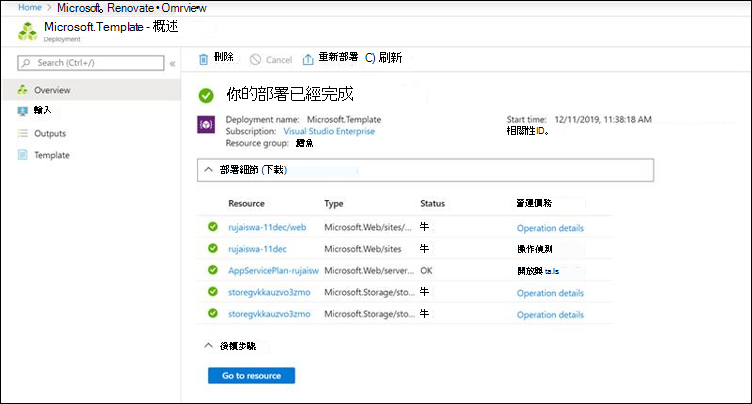This screenshot has width=752, height=404.
Task: Open operation details for rujaiswa-11dec row
Action: [x=535, y=249]
